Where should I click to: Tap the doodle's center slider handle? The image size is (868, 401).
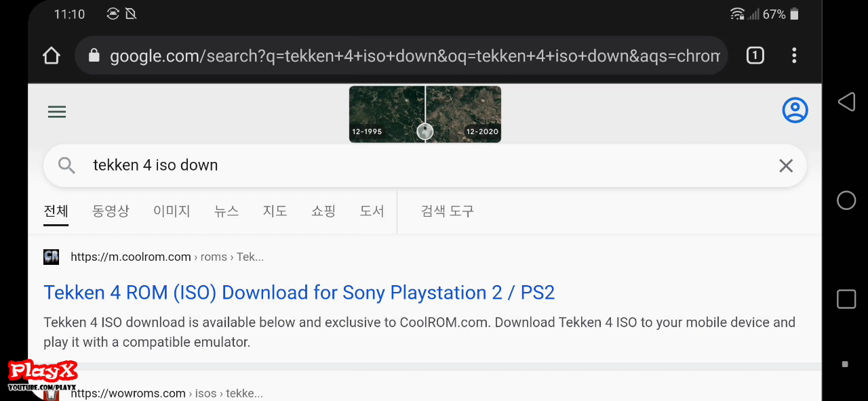pos(425,131)
